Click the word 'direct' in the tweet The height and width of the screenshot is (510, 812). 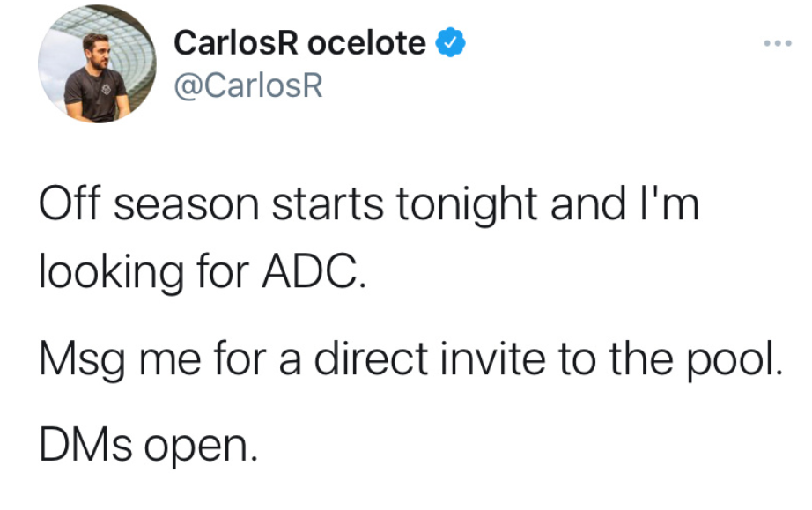[x=371, y=358]
